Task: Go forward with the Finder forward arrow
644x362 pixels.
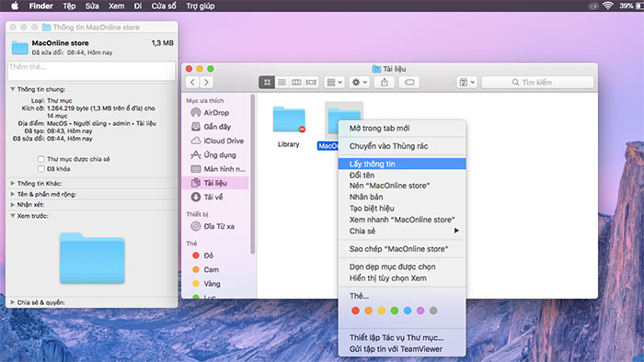Action: coord(206,83)
